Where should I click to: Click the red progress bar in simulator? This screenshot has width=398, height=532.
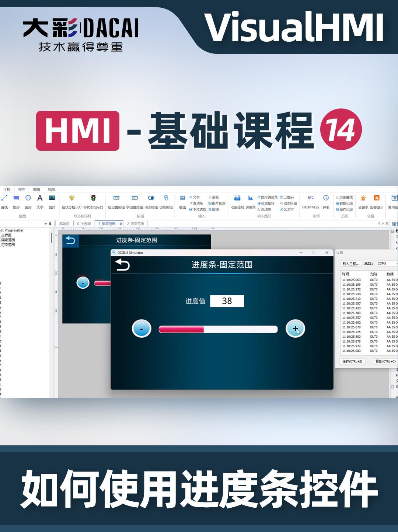(181, 330)
